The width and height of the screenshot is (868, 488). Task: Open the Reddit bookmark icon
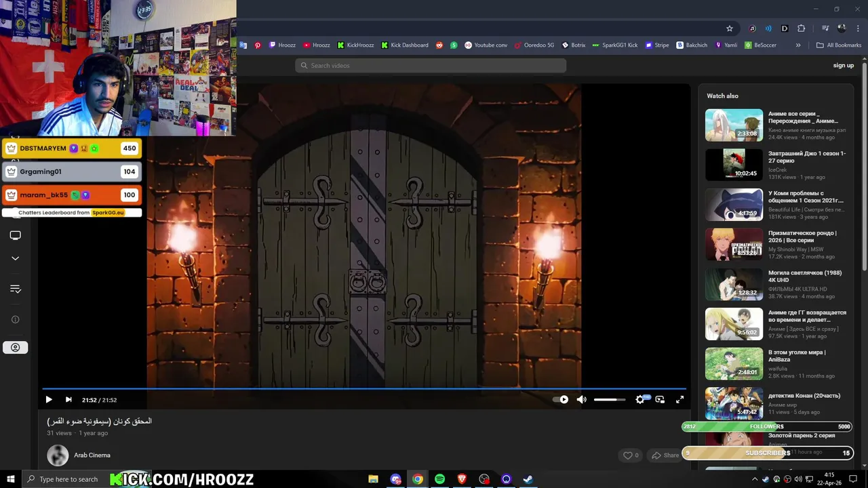click(x=439, y=45)
